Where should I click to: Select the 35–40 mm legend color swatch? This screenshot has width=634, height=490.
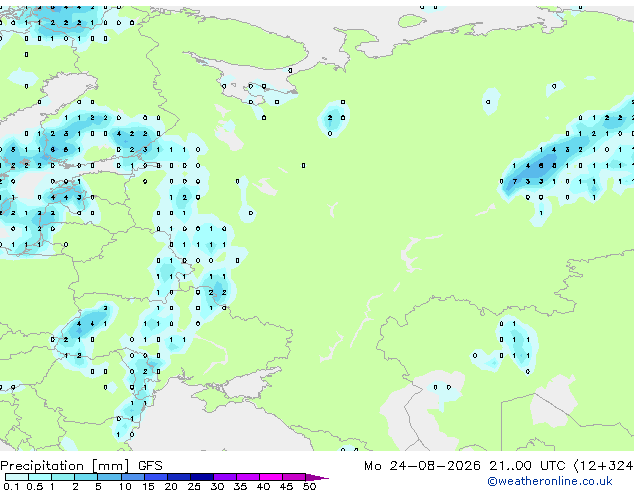tap(248, 477)
